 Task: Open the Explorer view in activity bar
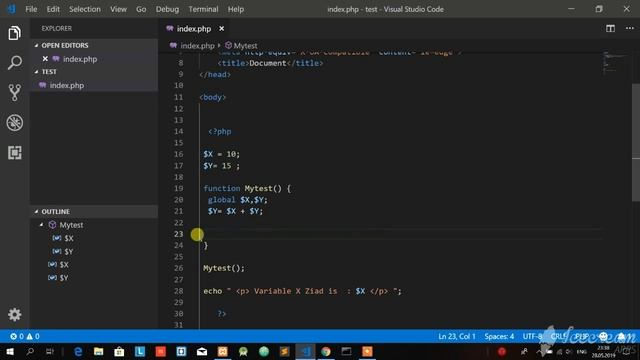click(15, 33)
